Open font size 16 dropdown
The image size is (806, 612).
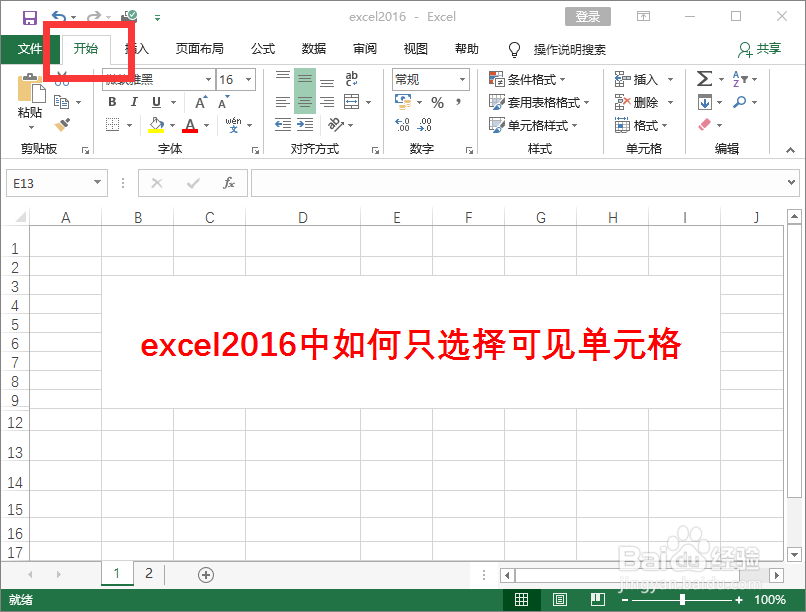pos(249,79)
